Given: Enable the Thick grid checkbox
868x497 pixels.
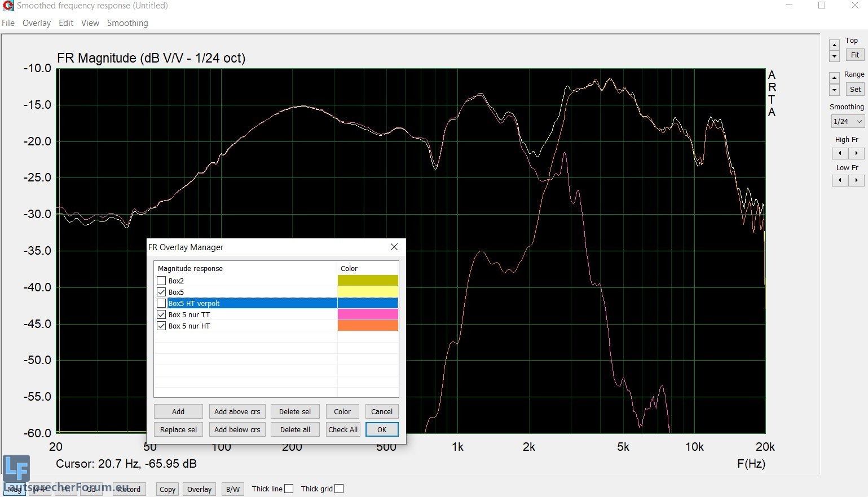Looking at the screenshot, I should [x=339, y=489].
